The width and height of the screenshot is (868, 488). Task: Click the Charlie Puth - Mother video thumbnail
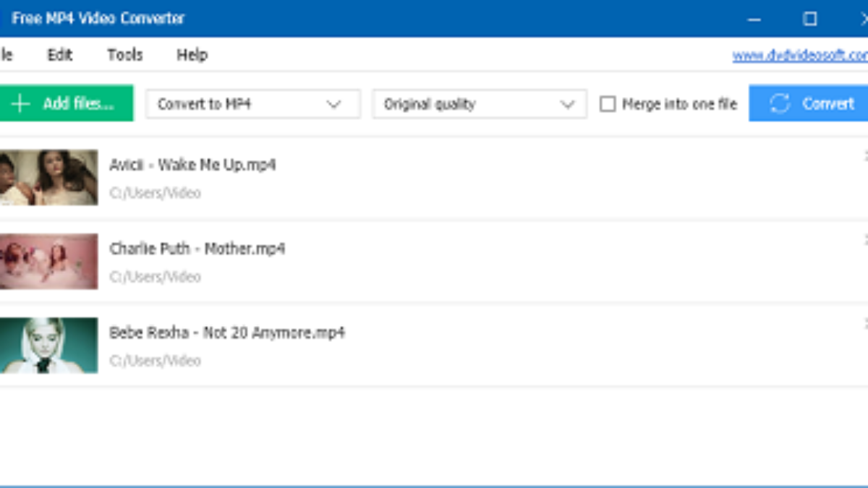click(x=48, y=261)
